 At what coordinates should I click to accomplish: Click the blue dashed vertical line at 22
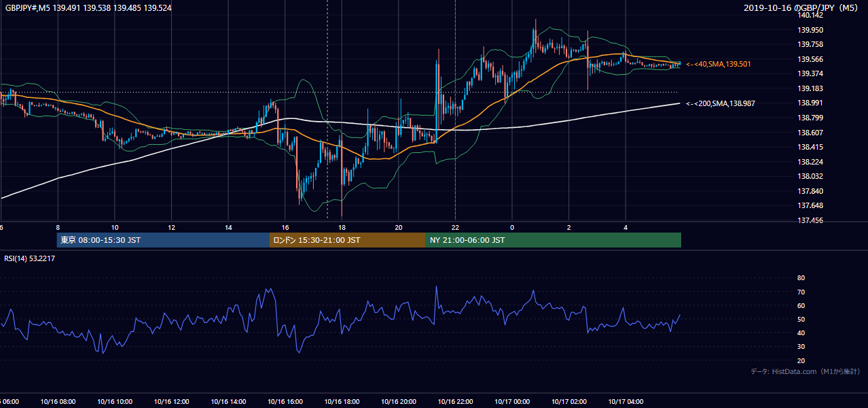pyautogui.click(x=455, y=109)
